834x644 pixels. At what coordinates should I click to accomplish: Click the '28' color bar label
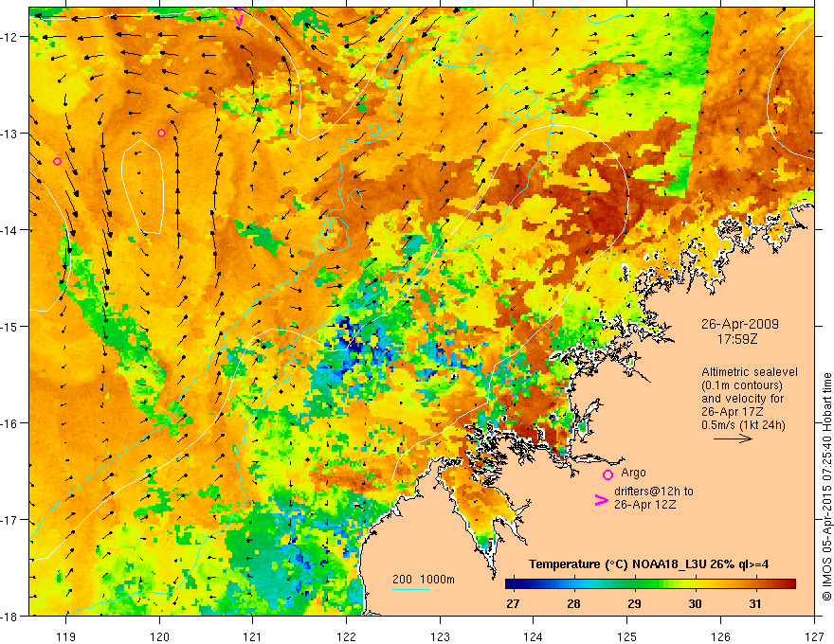pos(573,603)
